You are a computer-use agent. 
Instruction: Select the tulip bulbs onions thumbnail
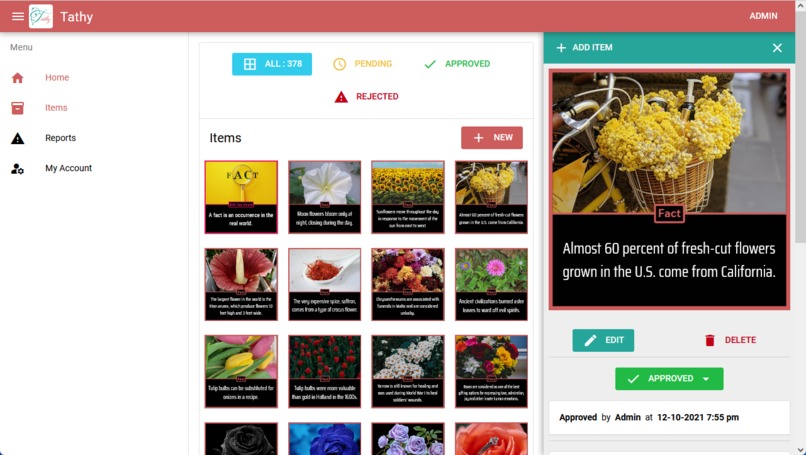tap(241, 372)
